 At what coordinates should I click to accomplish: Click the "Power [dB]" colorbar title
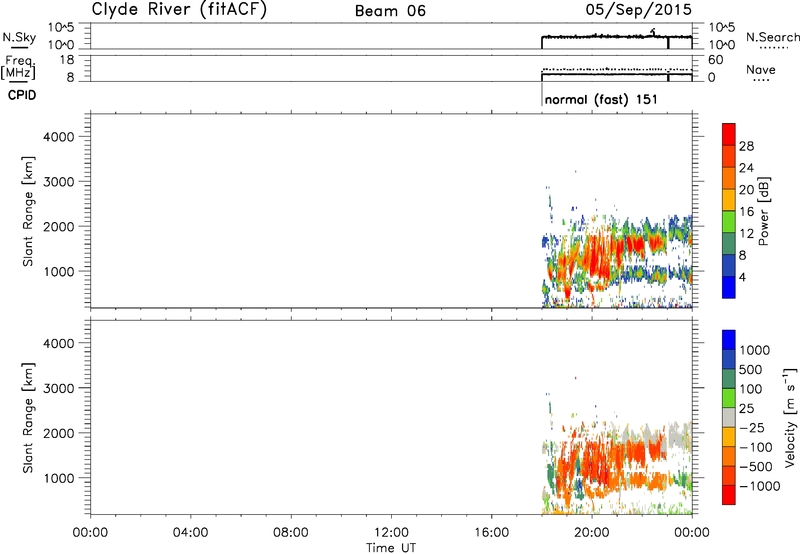point(763,211)
